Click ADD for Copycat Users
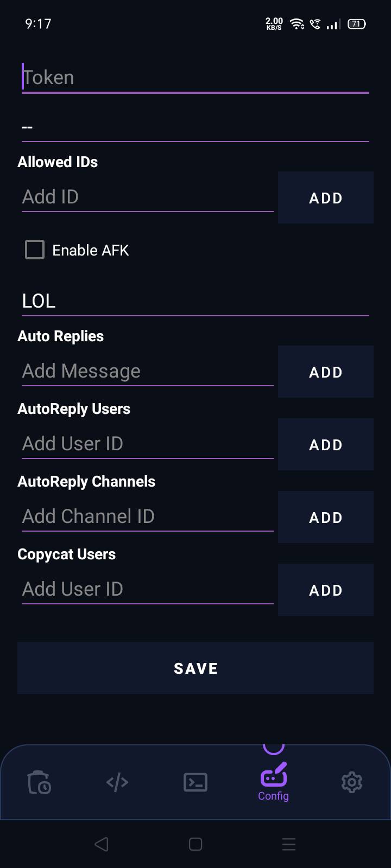 click(x=325, y=590)
